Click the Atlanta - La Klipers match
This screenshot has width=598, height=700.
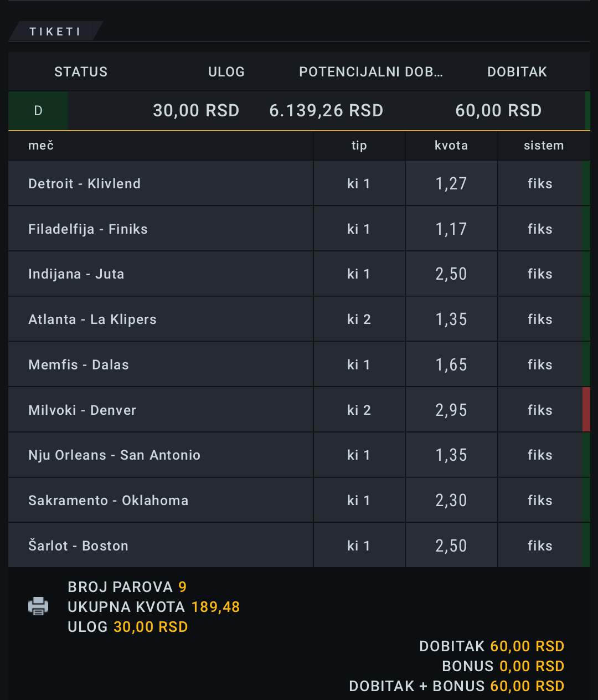tap(92, 320)
